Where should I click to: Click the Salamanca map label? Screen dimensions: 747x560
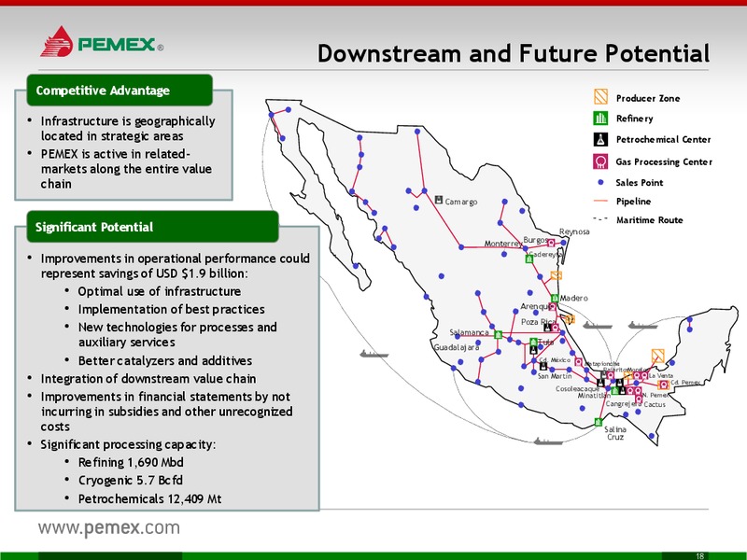(x=470, y=332)
